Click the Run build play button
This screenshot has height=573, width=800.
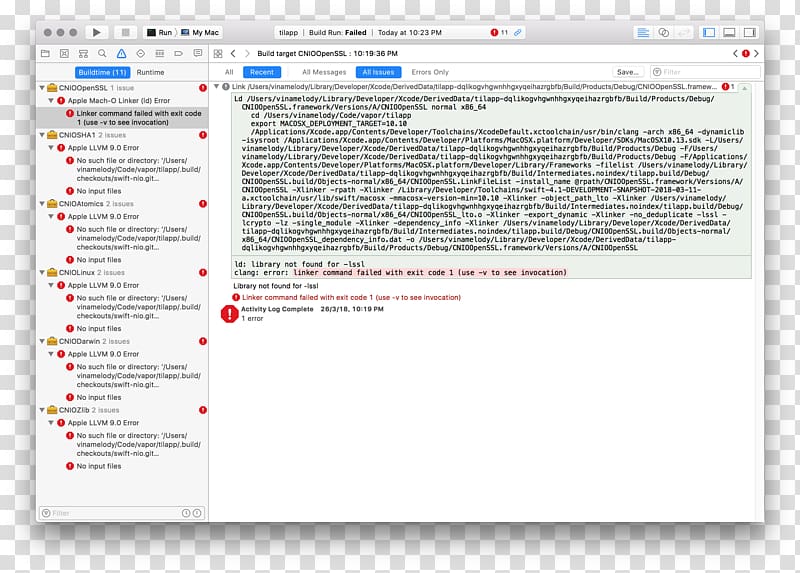(96, 32)
